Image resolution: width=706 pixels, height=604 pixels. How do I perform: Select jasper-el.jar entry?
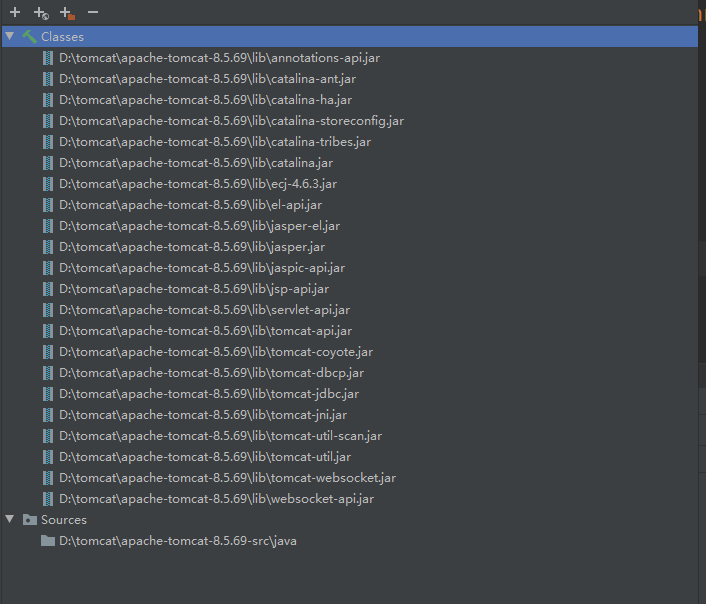pyautogui.click(x=199, y=226)
